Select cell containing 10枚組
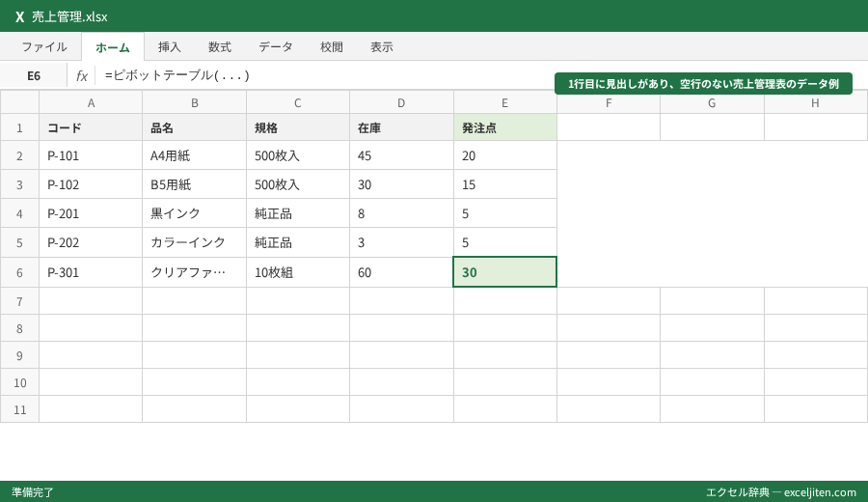 tap(298, 272)
